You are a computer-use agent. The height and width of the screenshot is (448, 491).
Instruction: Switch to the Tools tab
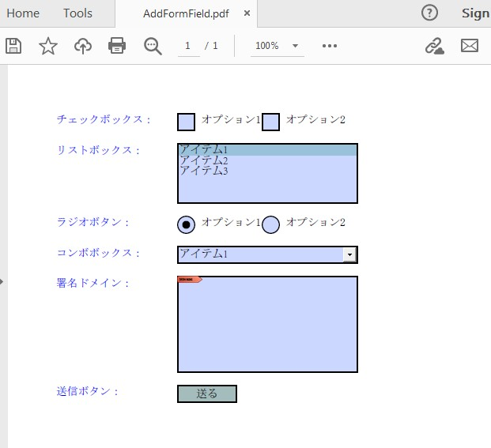(77, 13)
